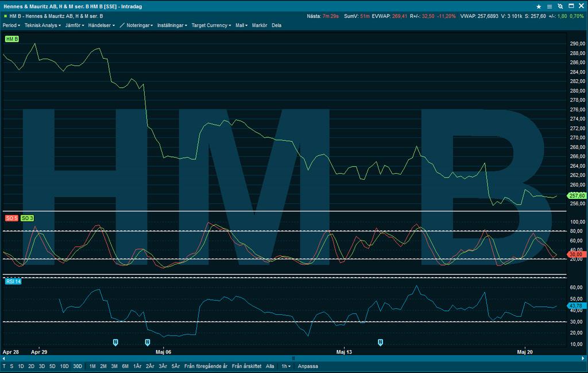Select the T tick period button
588x373 pixels.
[x=4, y=366]
